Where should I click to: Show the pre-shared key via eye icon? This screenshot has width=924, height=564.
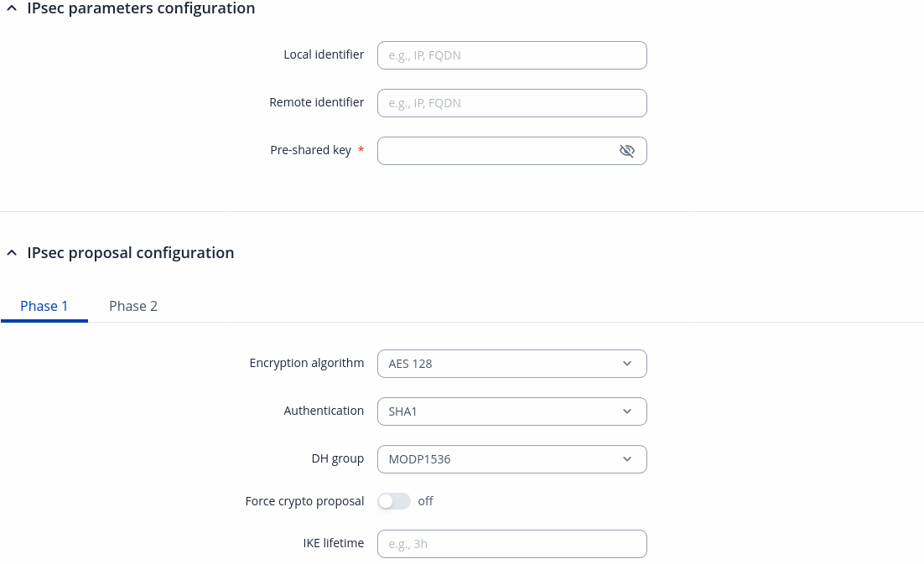(626, 151)
